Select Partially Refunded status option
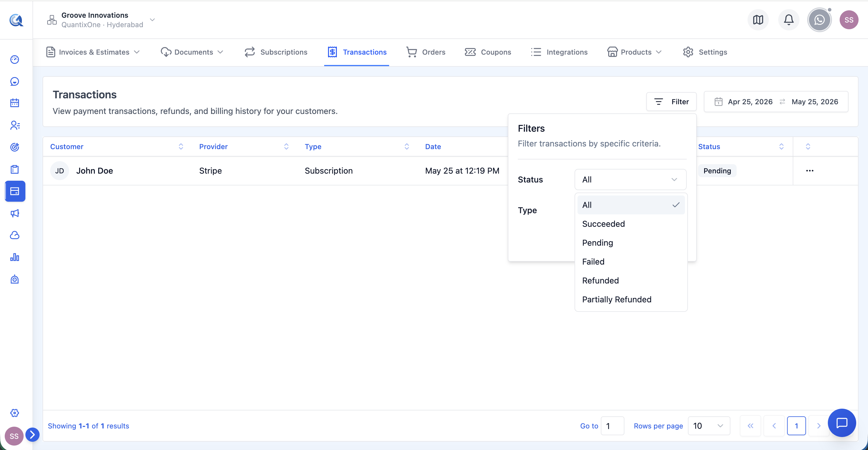The height and width of the screenshot is (450, 868). click(631, 299)
